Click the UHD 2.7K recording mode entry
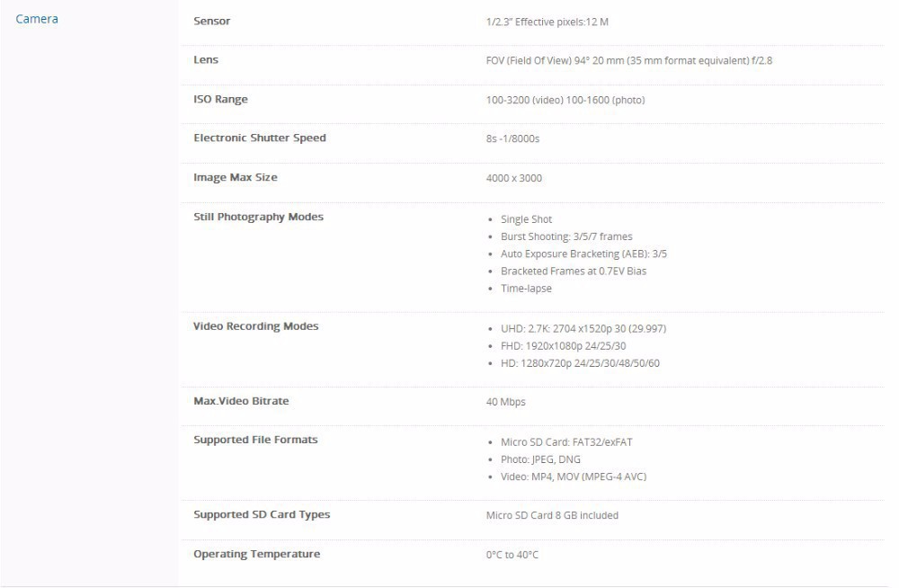Screen dimensions: 899x588 point(583,328)
